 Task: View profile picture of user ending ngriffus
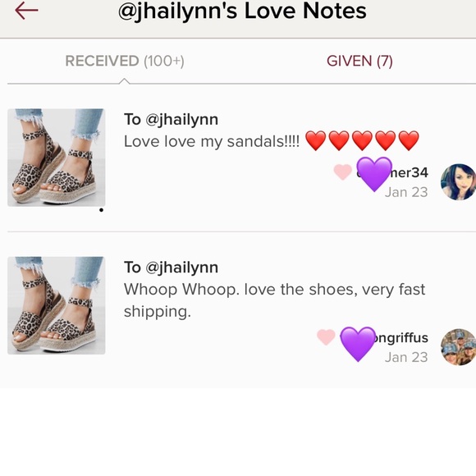(458, 347)
